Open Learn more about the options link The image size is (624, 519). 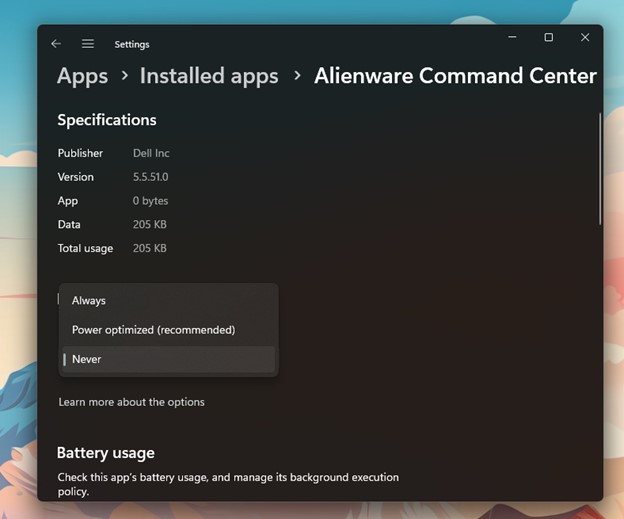[x=131, y=402]
